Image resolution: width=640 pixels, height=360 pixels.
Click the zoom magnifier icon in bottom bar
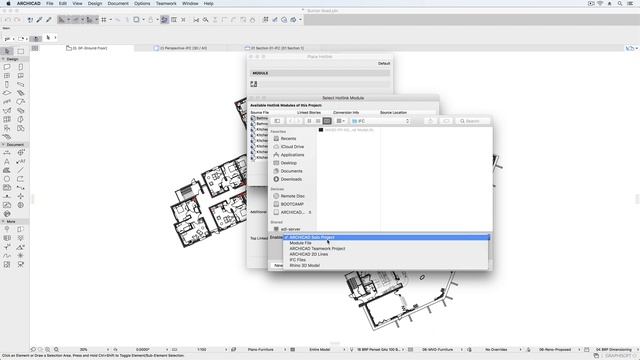pos(56,350)
